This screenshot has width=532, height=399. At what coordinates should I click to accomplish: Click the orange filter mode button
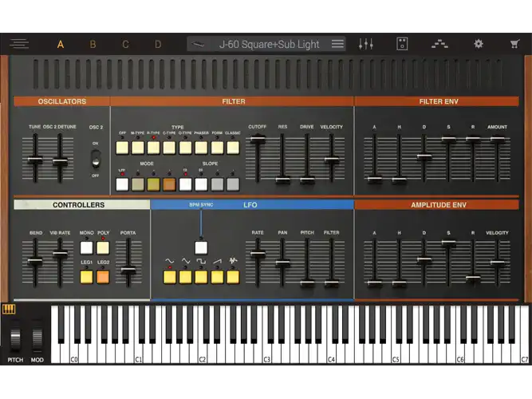pyautogui.click(x=169, y=184)
